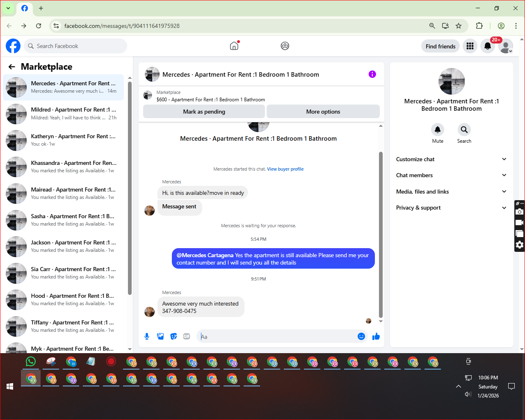Open the new tab plus button

pos(41,8)
